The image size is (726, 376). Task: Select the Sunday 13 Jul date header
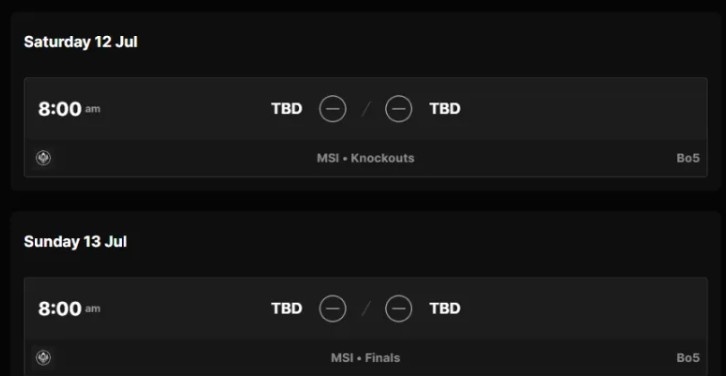75,242
